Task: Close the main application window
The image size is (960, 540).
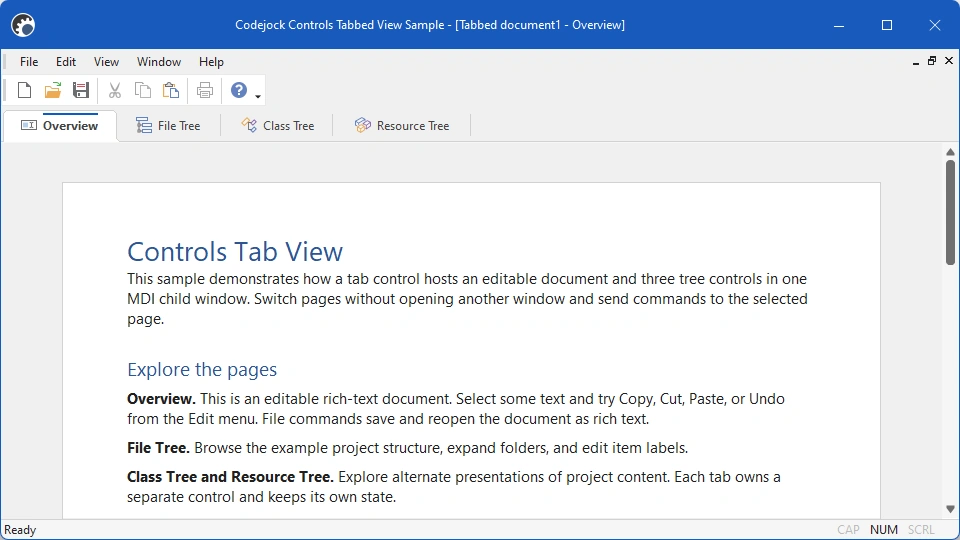Action: click(934, 25)
